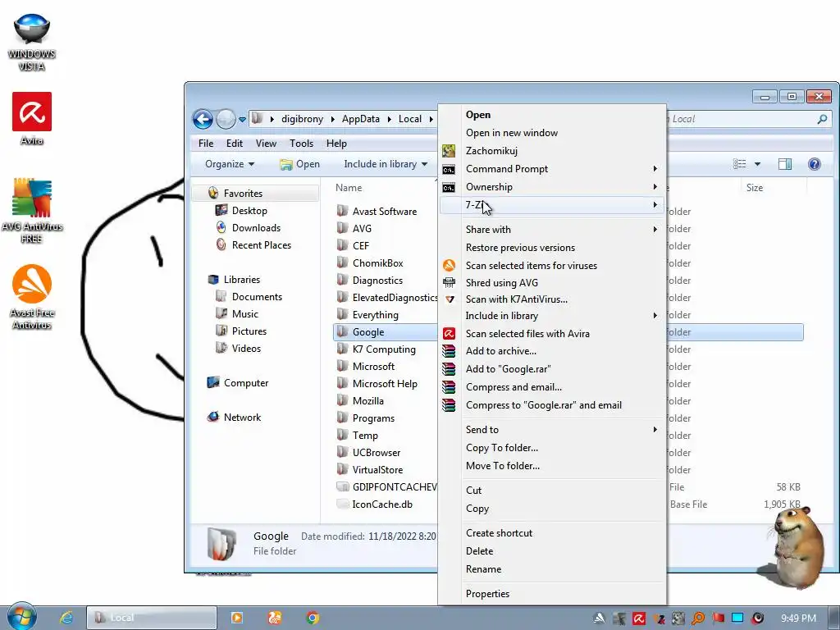
Task: Open the Help menu
Action: click(x=336, y=144)
